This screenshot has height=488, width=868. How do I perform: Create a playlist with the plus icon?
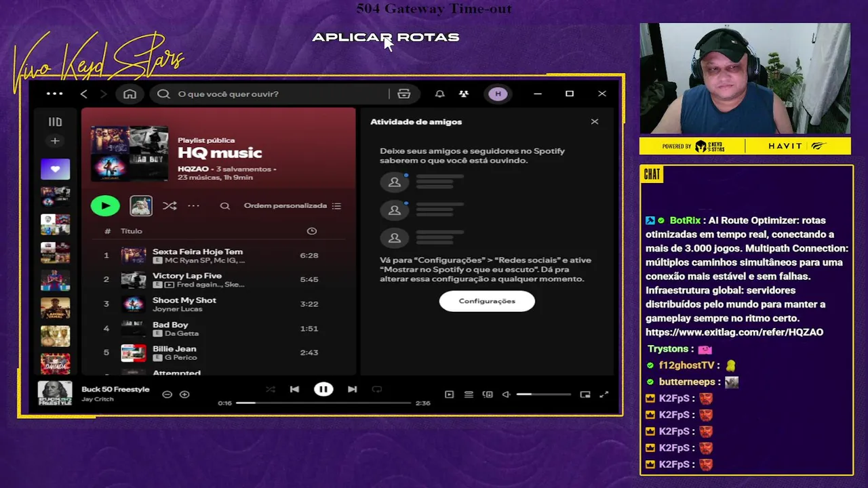click(x=55, y=141)
